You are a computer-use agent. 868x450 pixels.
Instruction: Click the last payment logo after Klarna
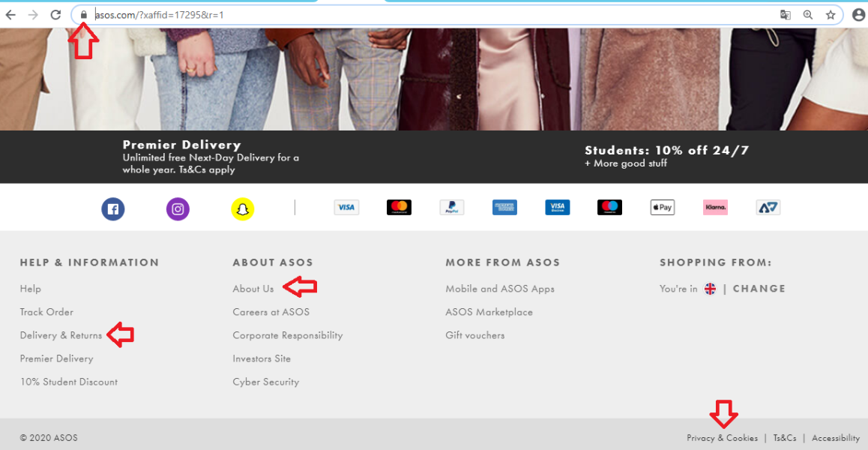click(768, 207)
